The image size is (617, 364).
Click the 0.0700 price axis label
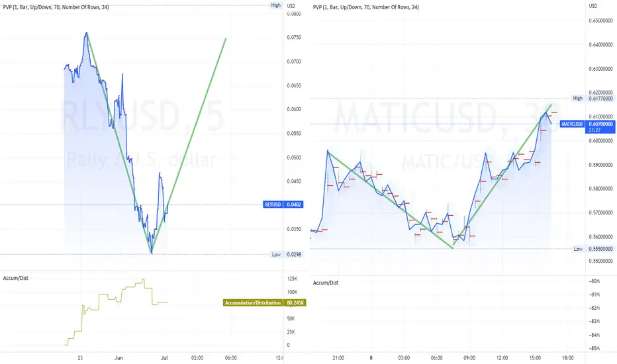coord(294,62)
